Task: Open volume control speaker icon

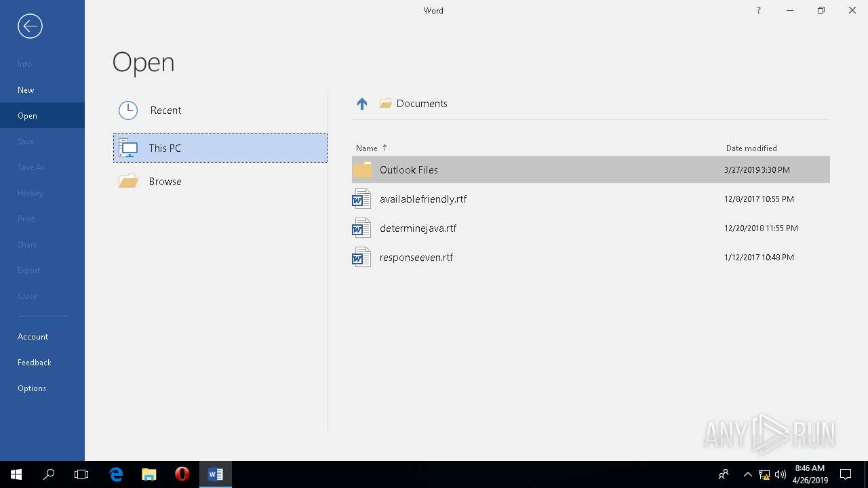Action: (781, 474)
